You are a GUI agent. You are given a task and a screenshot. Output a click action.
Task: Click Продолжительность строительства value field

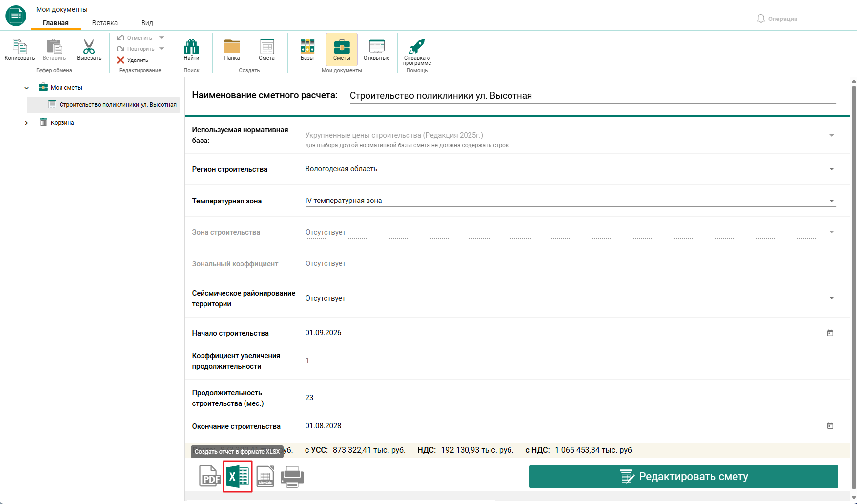[x=571, y=398]
